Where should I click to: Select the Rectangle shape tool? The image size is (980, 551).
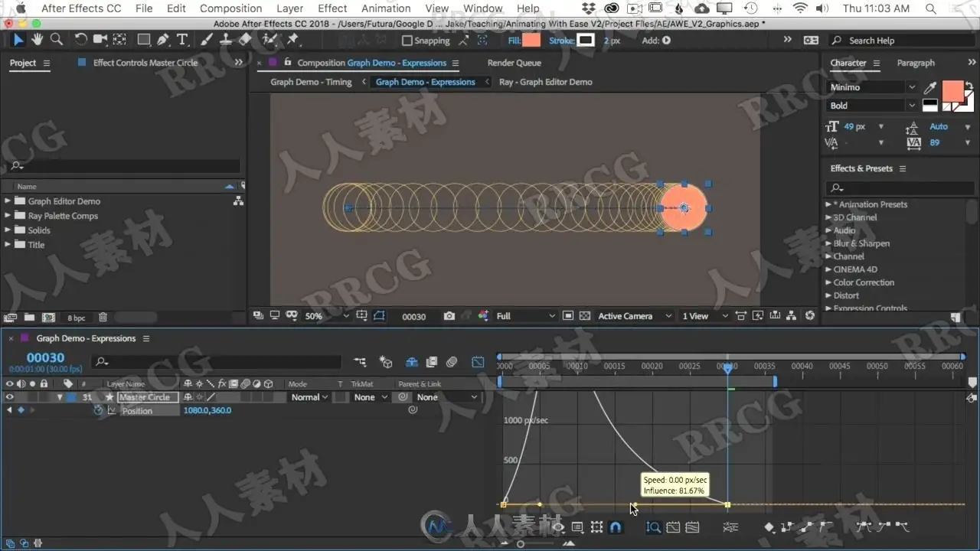(143, 40)
